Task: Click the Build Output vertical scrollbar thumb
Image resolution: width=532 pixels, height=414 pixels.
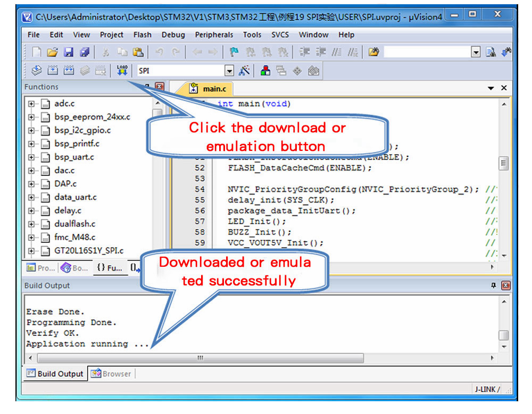Action: [503, 335]
